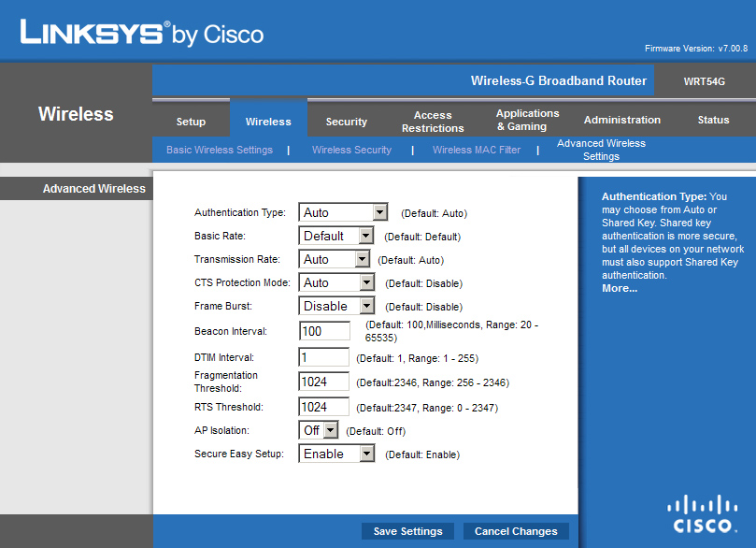
Task: Click the Advanced Wireless section heading
Action: coord(94,189)
